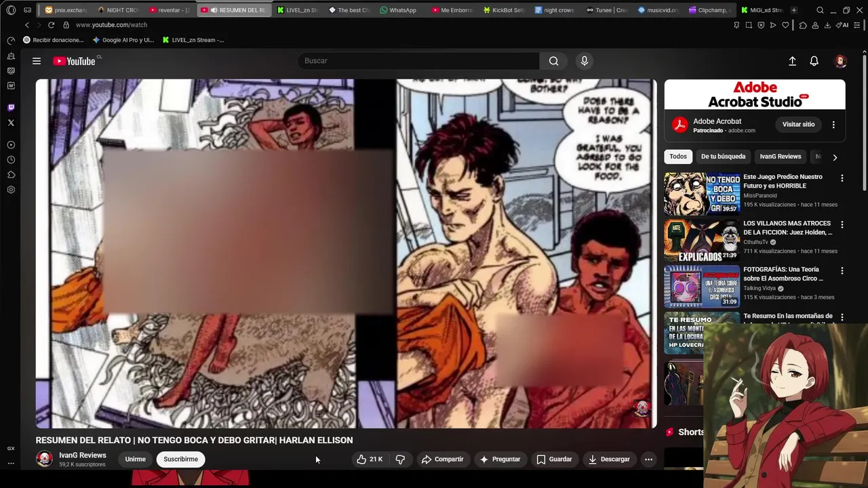Viewport: 868px width, 488px height.
Task: Switch to the 'KickBot Settings' browser tab
Action: (503, 10)
